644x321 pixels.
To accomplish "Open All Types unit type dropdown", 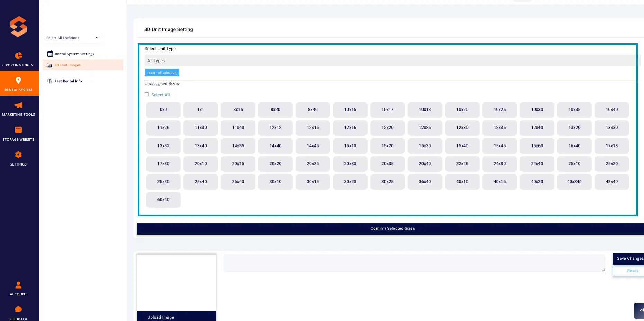I will [x=392, y=60].
